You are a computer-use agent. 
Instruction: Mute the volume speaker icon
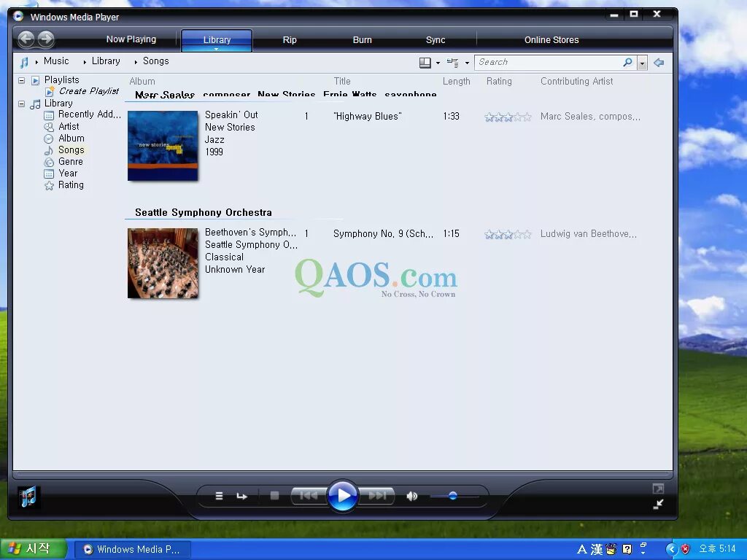[x=412, y=496]
